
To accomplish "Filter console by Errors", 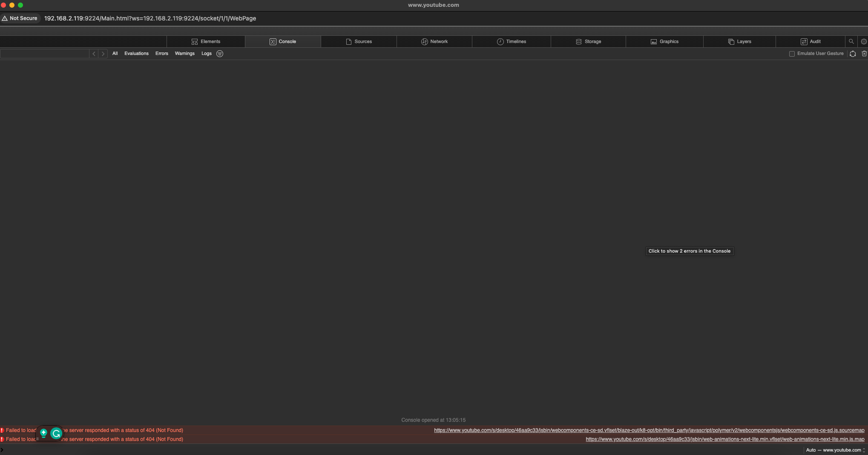I will click(162, 53).
